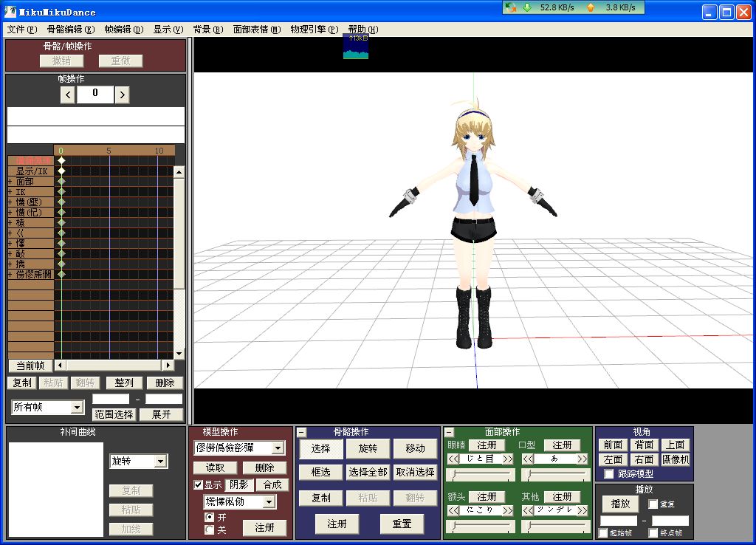The image size is (756, 545).
Task: Enable the 跟踪模型 checkbox
Action: (x=609, y=474)
